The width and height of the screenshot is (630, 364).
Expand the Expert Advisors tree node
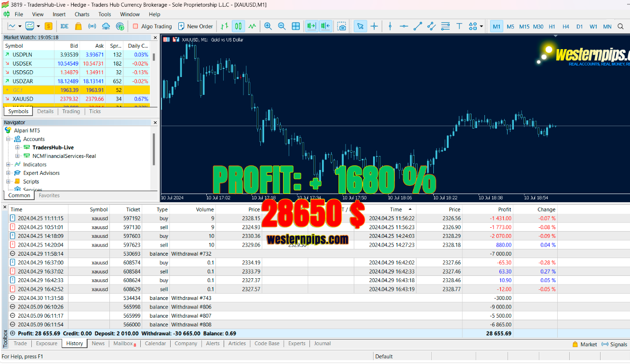click(8, 173)
